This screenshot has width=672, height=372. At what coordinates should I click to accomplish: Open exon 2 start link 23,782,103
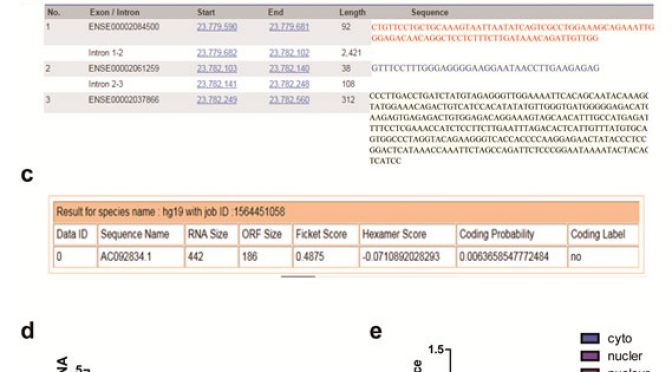click(217, 69)
